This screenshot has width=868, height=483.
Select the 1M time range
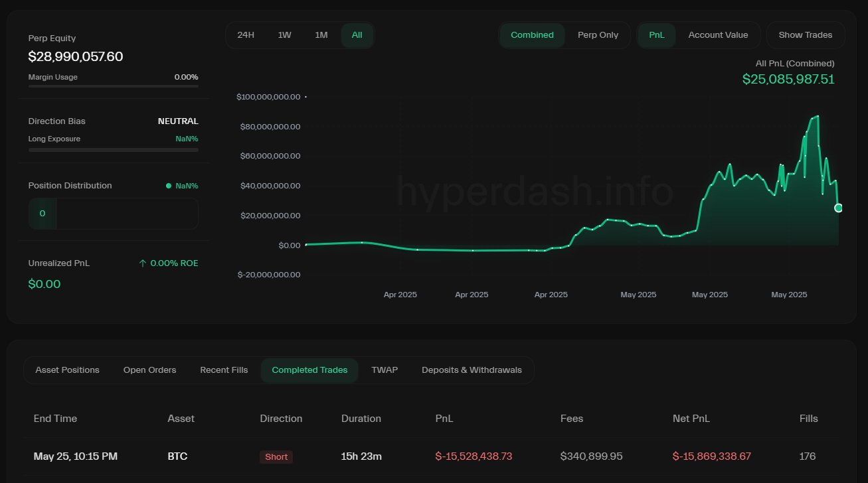321,35
